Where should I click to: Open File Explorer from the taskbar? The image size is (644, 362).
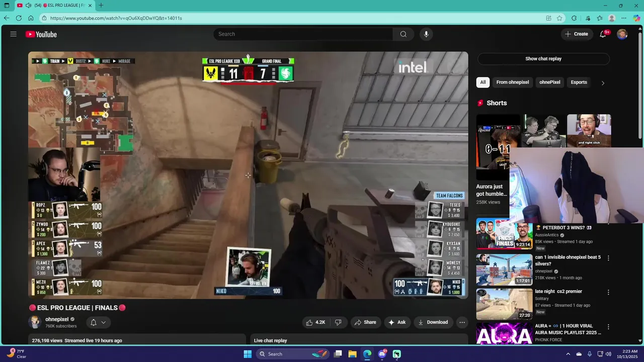(x=353, y=354)
